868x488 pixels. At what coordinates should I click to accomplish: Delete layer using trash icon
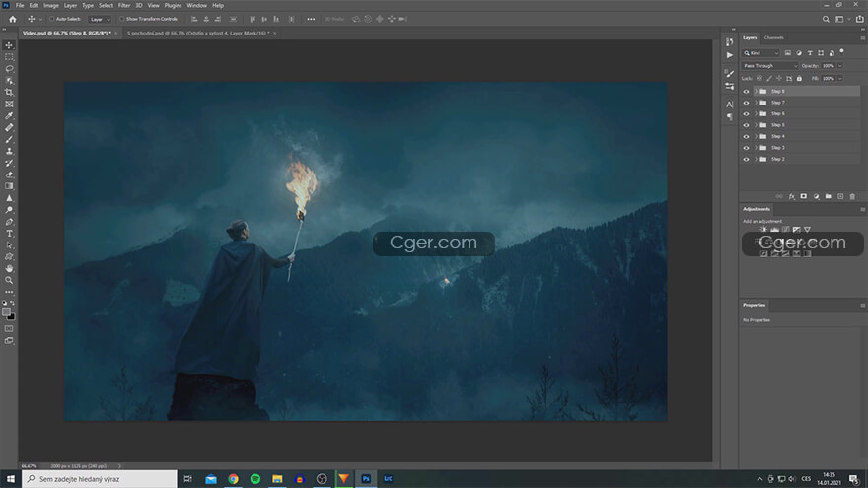click(852, 196)
